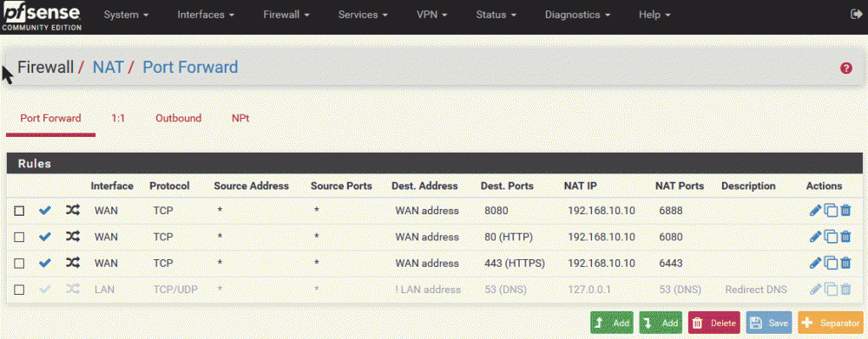This screenshot has width=868, height=339.
Task: Open help via red question mark icon
Action: 845,68
